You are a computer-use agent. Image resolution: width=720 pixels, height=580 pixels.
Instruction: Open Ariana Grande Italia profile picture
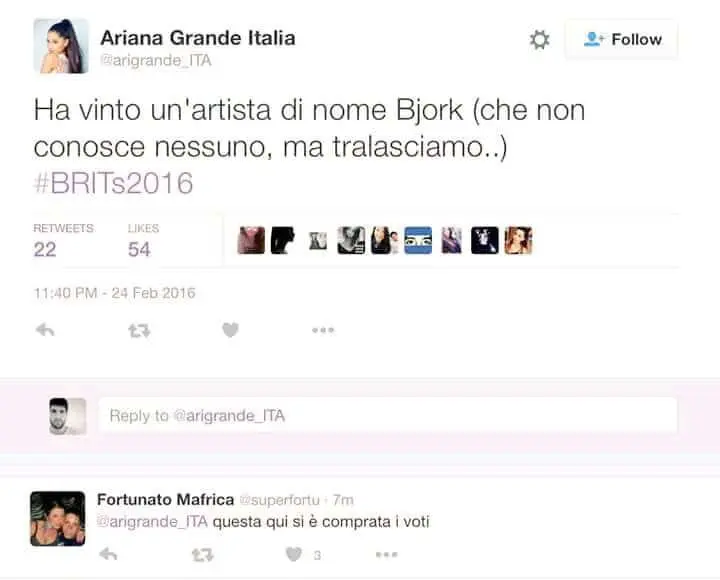click(x=61, y=46)
